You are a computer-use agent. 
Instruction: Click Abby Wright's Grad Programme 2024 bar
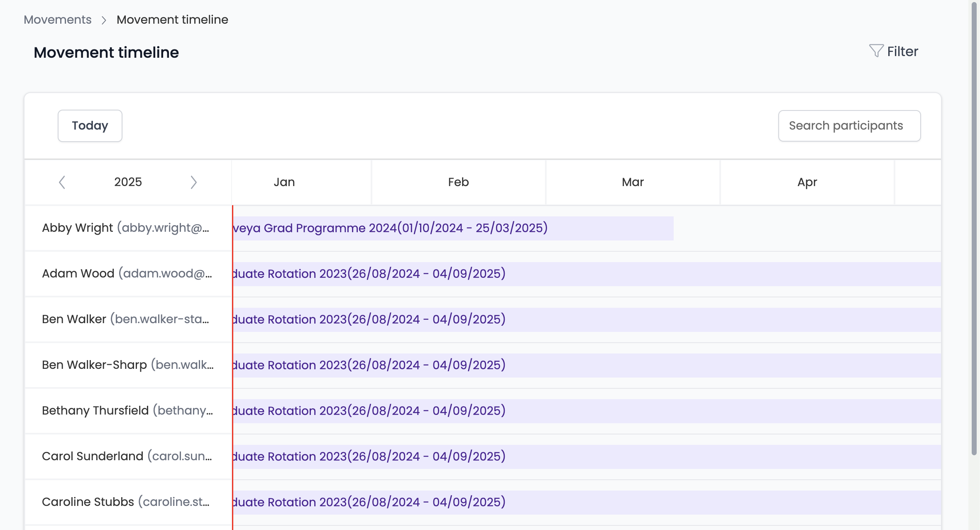[453, 228]
